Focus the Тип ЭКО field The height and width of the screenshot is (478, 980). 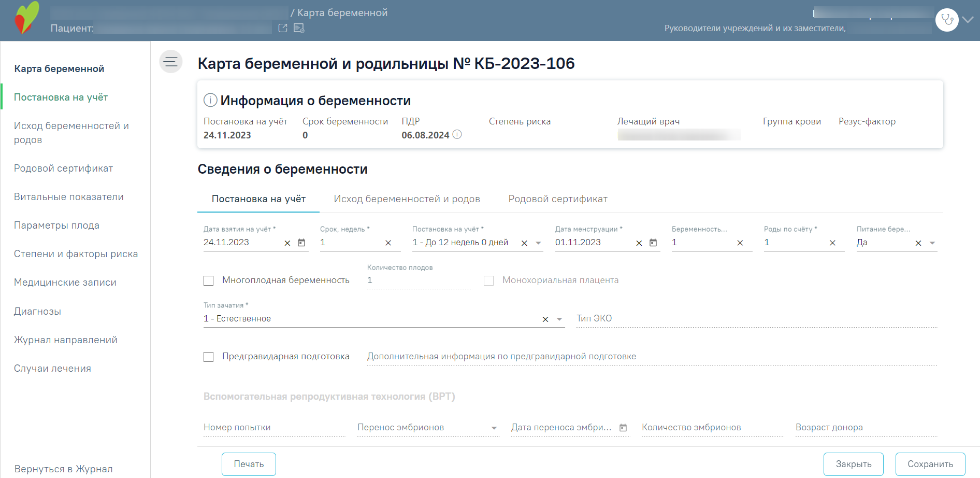757,318
